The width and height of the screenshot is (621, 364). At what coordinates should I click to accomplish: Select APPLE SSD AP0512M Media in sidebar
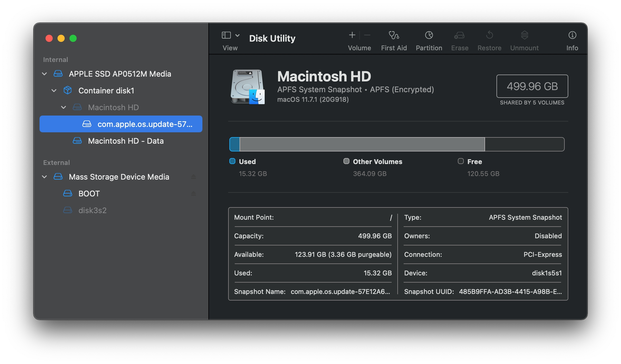point(120,74)
